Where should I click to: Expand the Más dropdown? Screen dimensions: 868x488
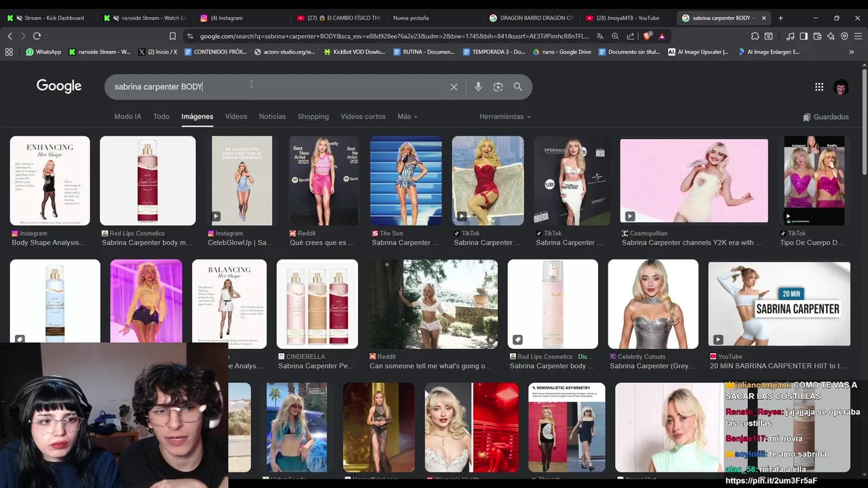click(x=408, y=117)
